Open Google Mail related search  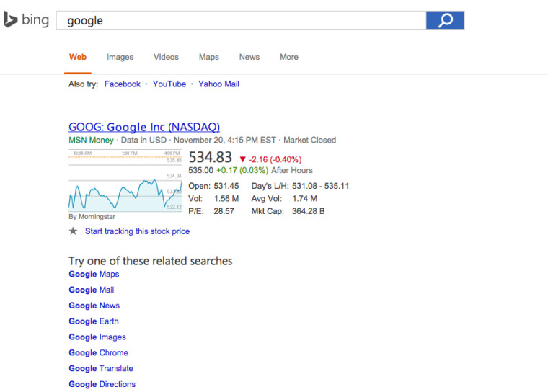click(92, 290)
